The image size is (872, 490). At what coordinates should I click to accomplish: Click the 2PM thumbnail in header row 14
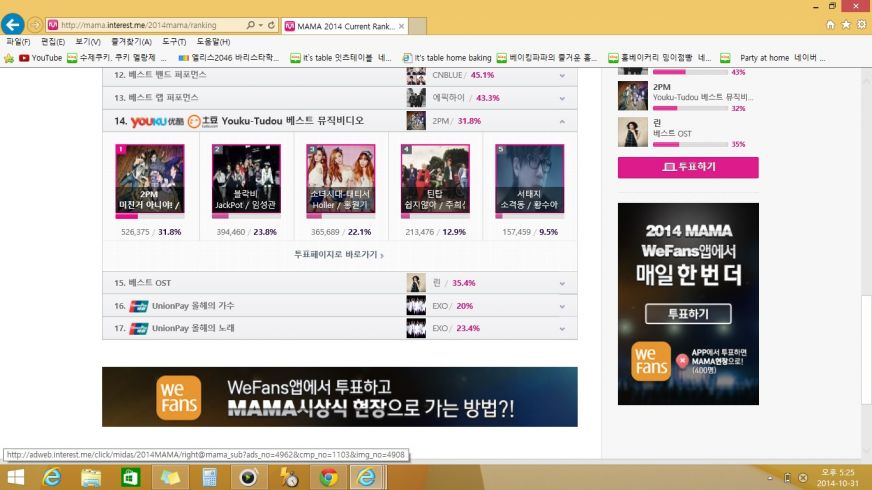click(415, 121)
